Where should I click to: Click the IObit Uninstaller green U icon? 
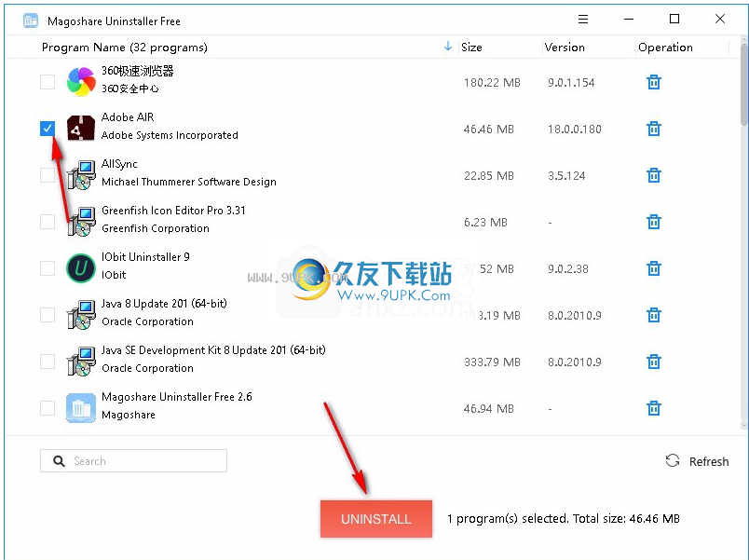pyautogui.click(x=81, y=268)
